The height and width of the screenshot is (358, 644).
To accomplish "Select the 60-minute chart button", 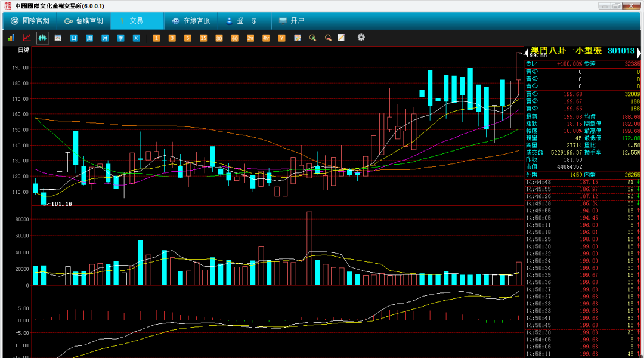I will click(234, 38).
